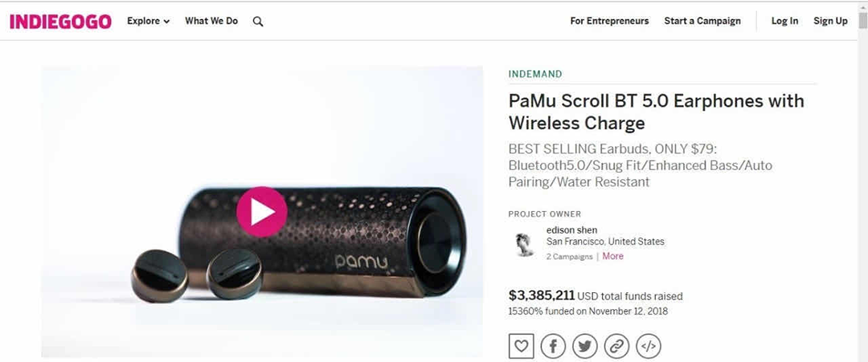Viewport: 868px width, 362px height.
Task: Click the search magnifier icon
Action: point(258,22)
